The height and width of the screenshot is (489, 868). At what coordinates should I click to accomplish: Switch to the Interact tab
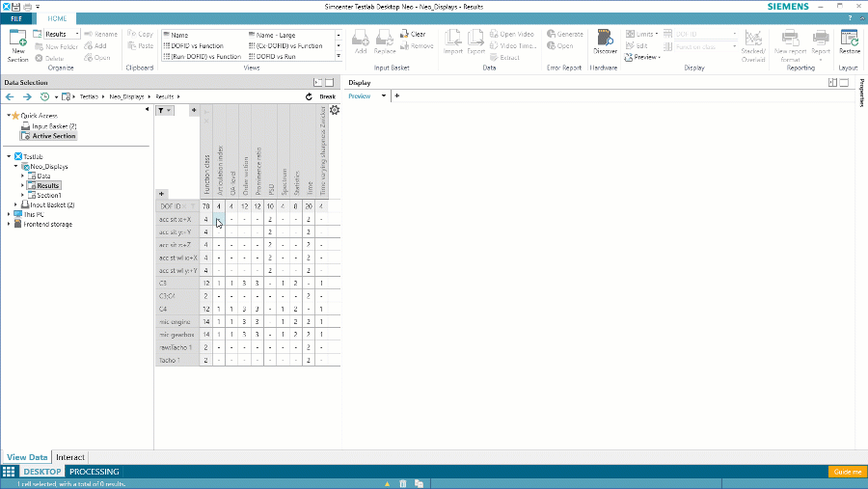[x=70, y=457]
